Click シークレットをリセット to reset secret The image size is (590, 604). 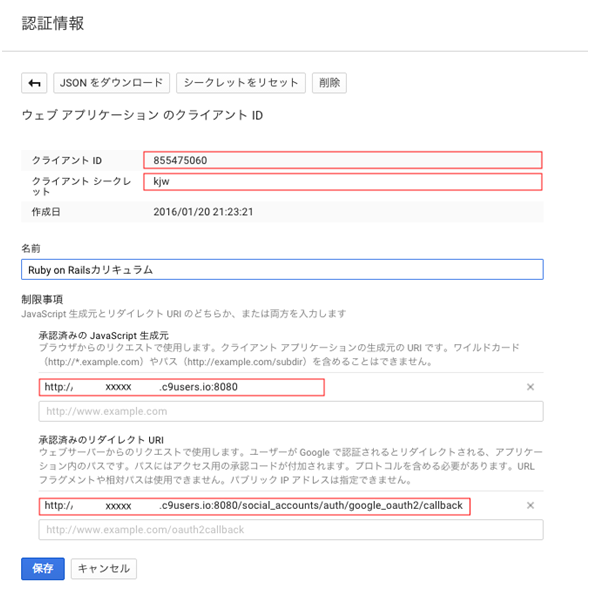[x=241, y=83]
